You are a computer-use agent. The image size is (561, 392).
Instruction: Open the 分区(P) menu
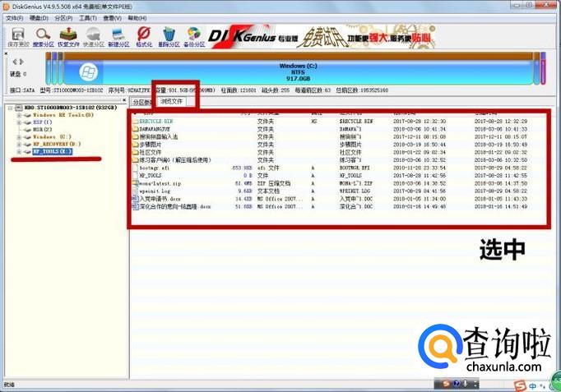click(x=63, y=18)
